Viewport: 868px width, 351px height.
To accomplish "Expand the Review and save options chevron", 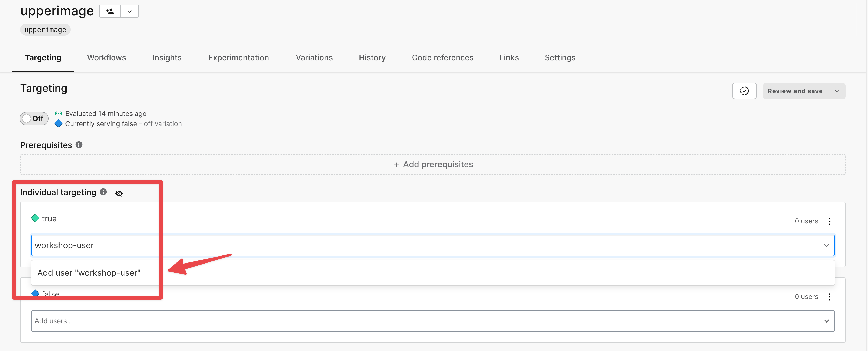I will (x=837, y=91).
